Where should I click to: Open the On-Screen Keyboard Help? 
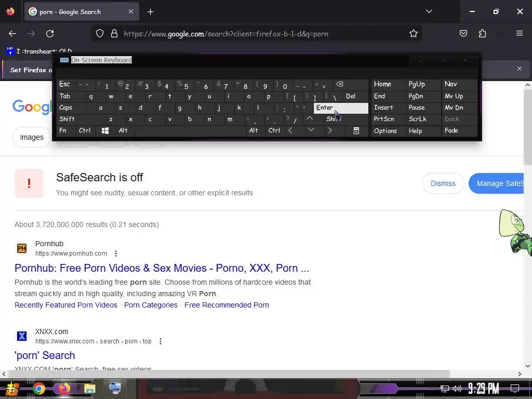423,130
